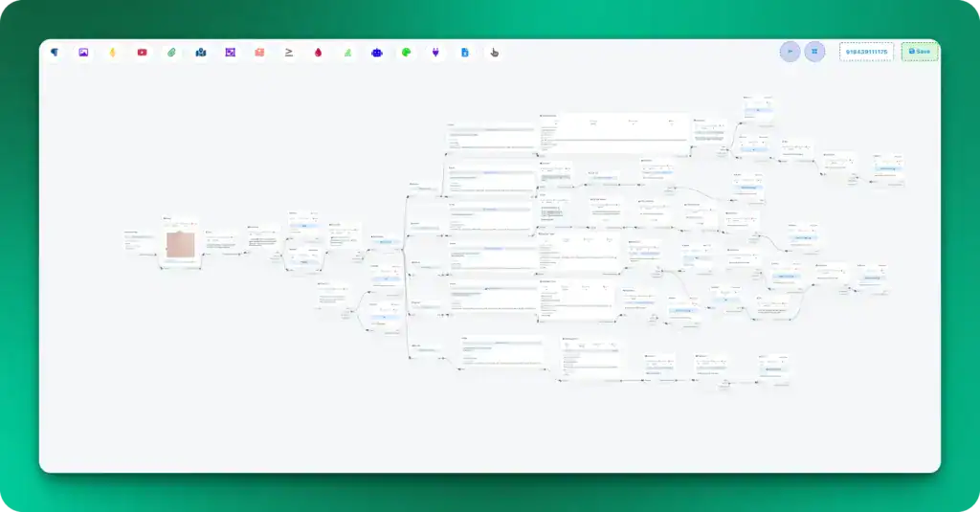Image resolution: width=980 pixels, height=512 pixels.
Task: Insert a video using the red icon
Action: point(142,53)
